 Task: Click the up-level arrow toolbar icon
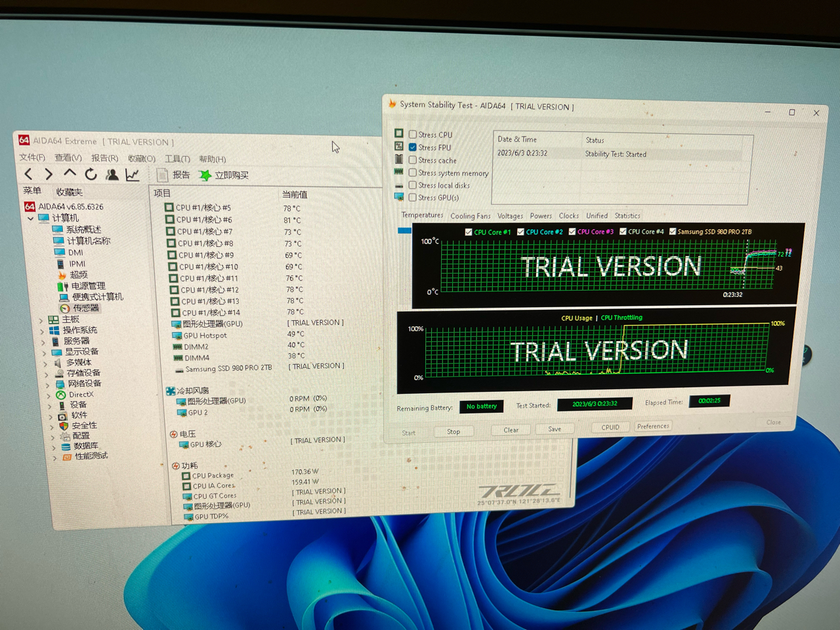70,173
